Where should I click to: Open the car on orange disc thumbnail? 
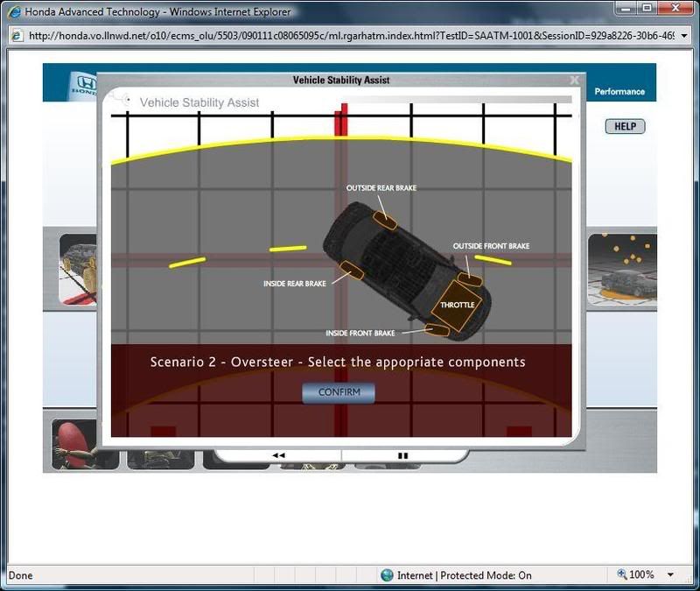click(622, 270)
